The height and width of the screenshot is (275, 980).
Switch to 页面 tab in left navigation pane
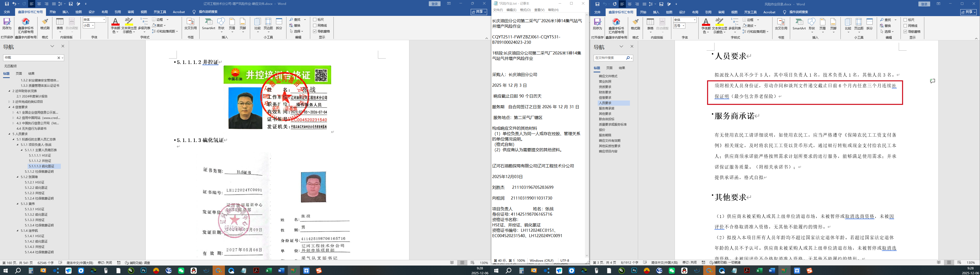tap(19, 73)
